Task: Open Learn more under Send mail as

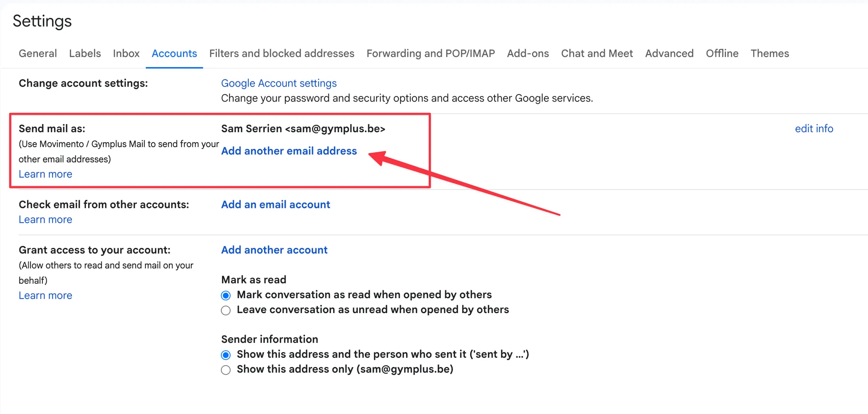Action: coord(45,174)
